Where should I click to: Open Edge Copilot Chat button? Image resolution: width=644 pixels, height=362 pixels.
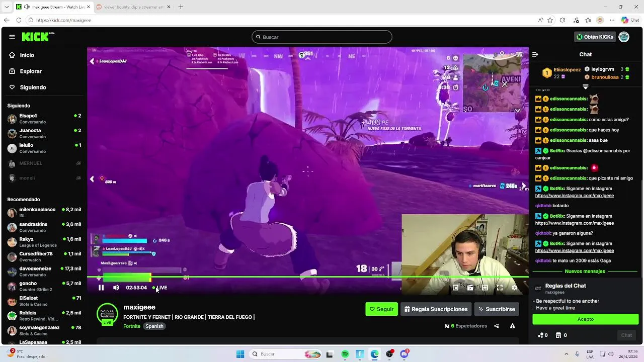coord(631,20)
